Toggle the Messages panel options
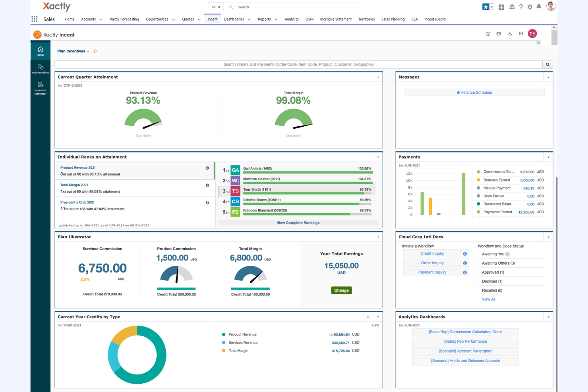 [x=548, y=77]
